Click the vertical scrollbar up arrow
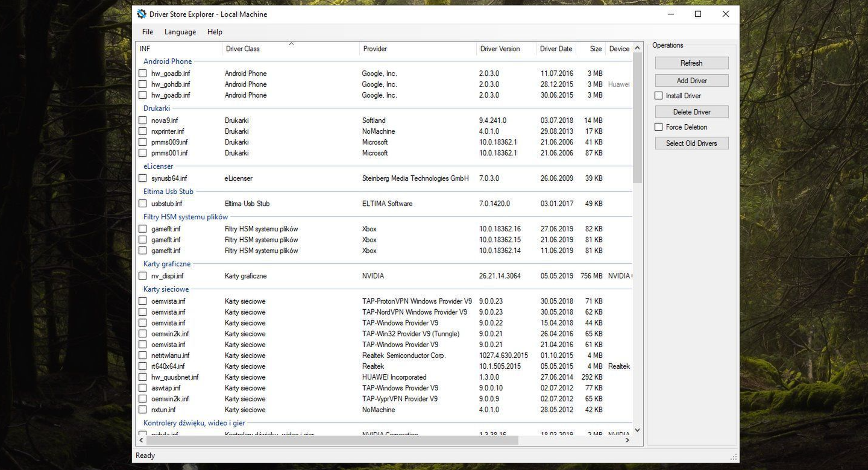The height and width of the screenshot is (470, 868). 637,48
